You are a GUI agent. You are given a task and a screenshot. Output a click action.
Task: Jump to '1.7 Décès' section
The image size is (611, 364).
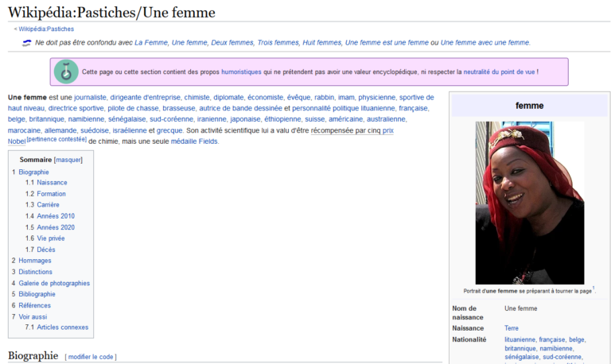click(x=46, y=250)
